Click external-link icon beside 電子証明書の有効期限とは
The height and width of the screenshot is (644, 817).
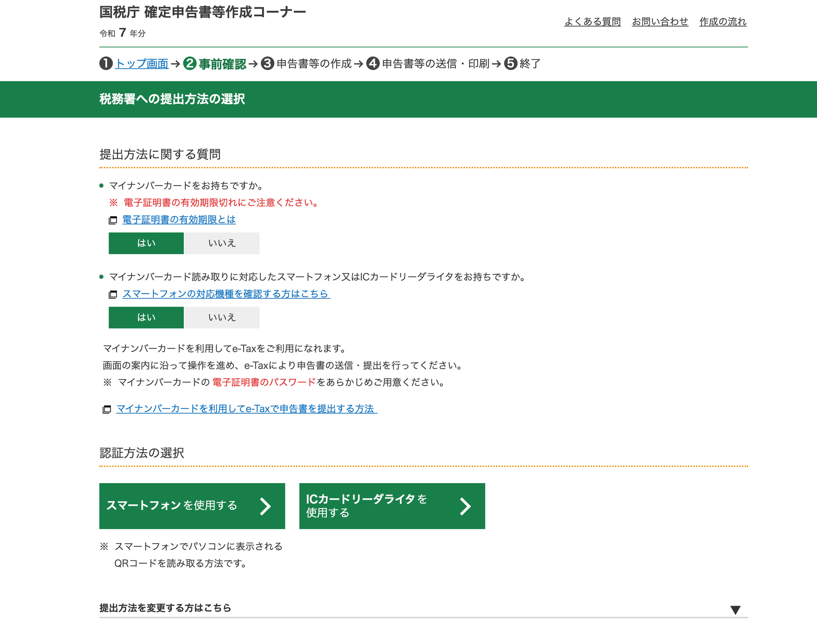click(x=113, y=220)
